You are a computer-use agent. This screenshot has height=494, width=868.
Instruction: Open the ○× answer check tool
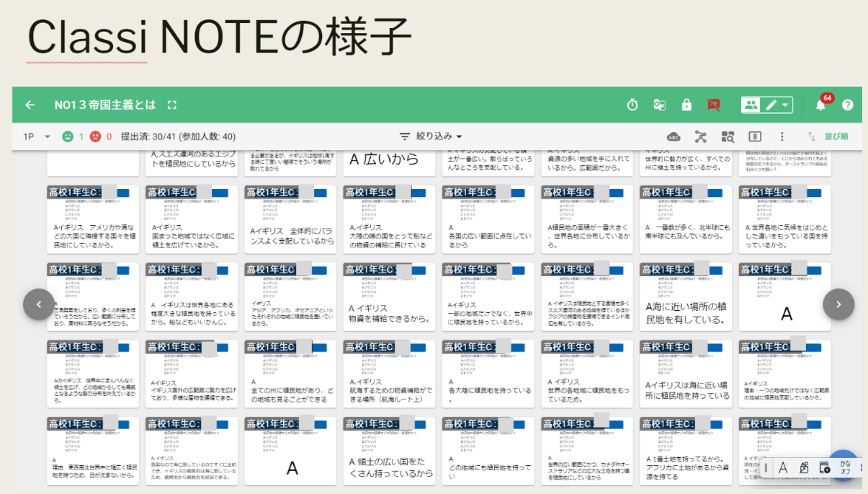[659, 105]
